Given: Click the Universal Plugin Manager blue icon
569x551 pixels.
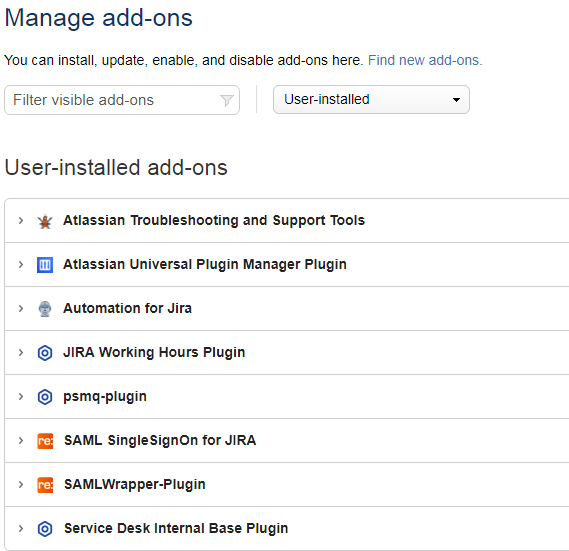Looking at the screenshot, I should click(45, 265).
